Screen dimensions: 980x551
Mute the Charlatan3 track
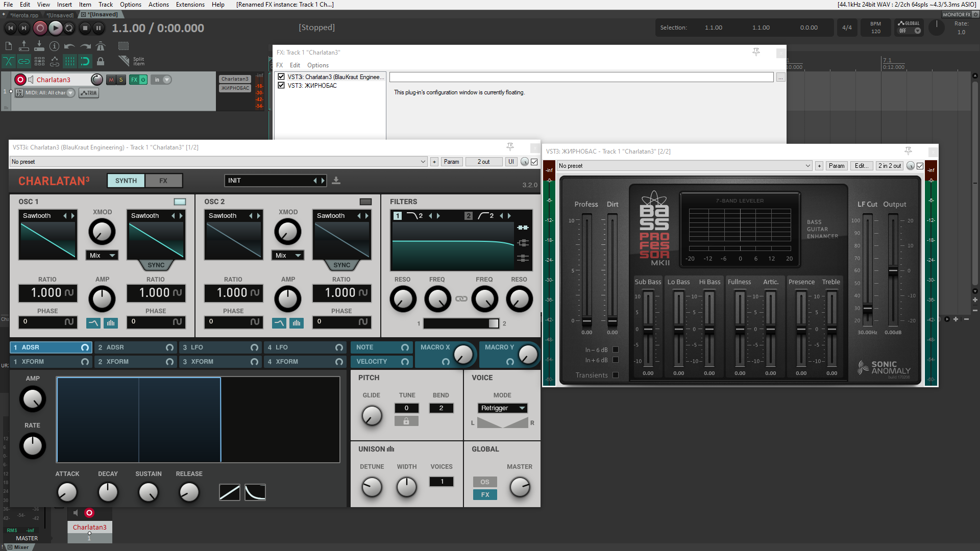coord(111,80)
